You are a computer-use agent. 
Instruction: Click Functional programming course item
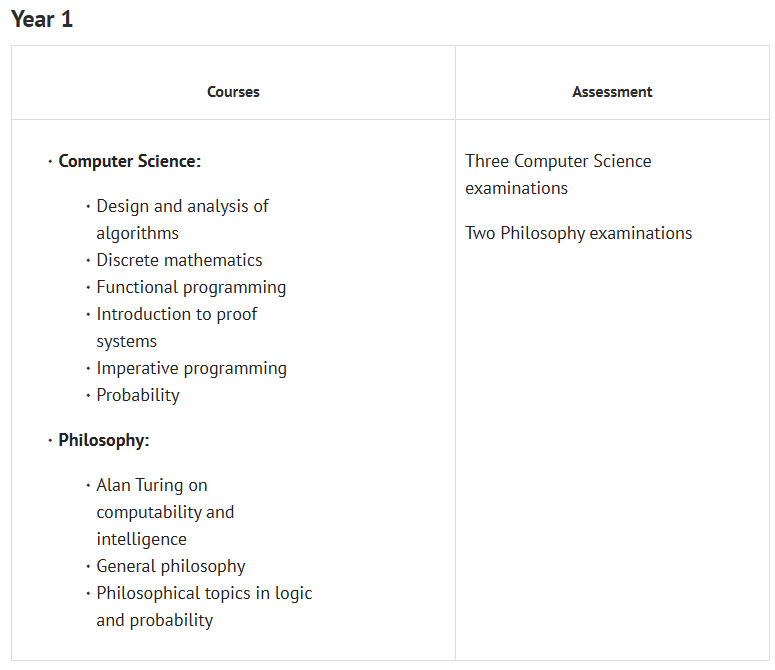click(x=191, y=287)
